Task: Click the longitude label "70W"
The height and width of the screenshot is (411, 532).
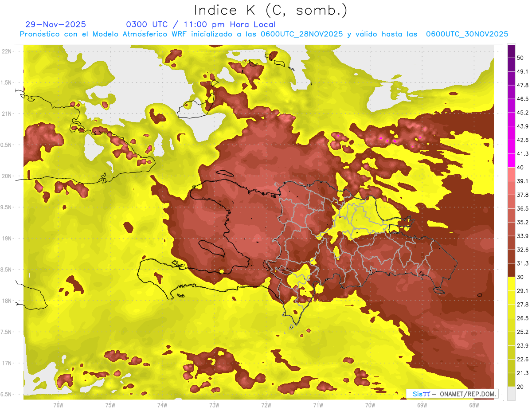Action: coord(370,404)
